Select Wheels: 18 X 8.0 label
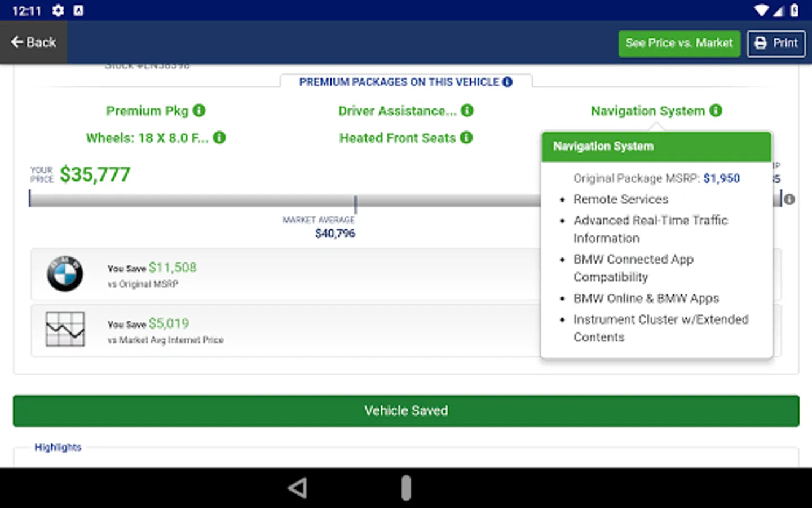This screenshot has height=508, width=812. click(147, 138)
